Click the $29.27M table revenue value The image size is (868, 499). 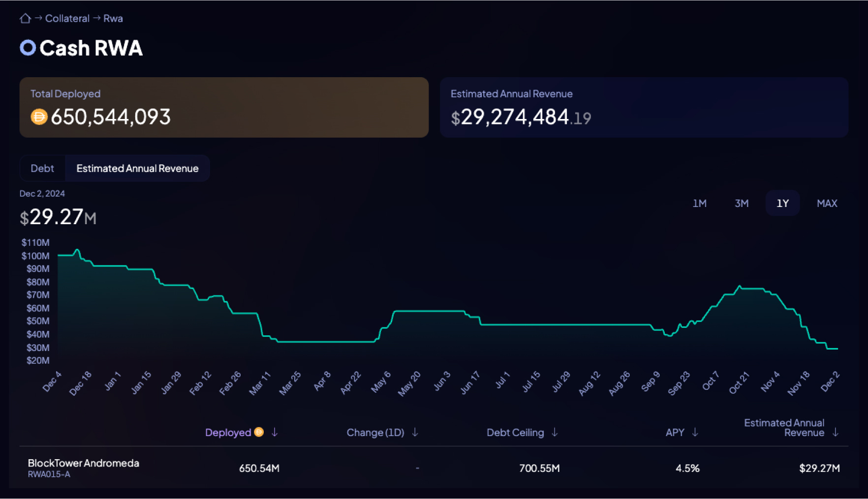point(819,469)
